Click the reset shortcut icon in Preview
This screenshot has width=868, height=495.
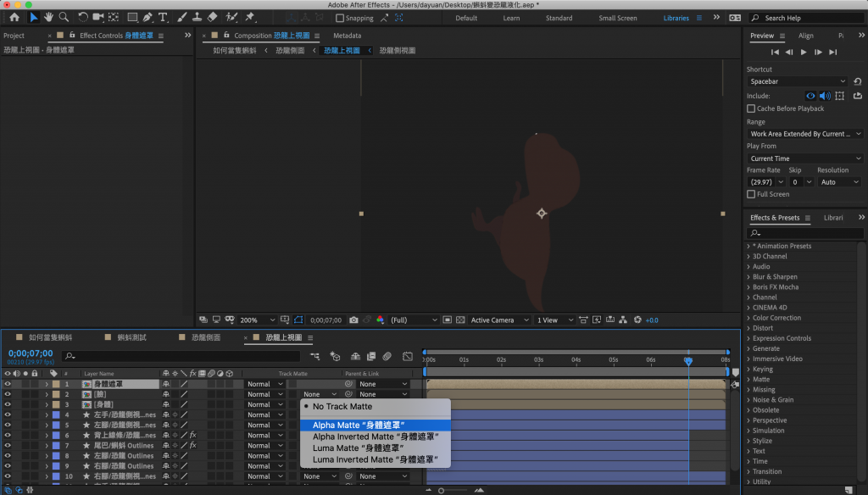(x=858, y=81)
